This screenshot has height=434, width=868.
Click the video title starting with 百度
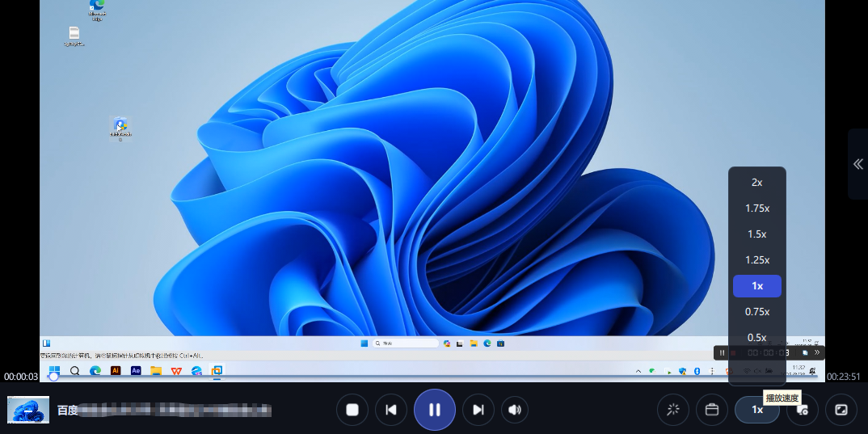[164, 411]
